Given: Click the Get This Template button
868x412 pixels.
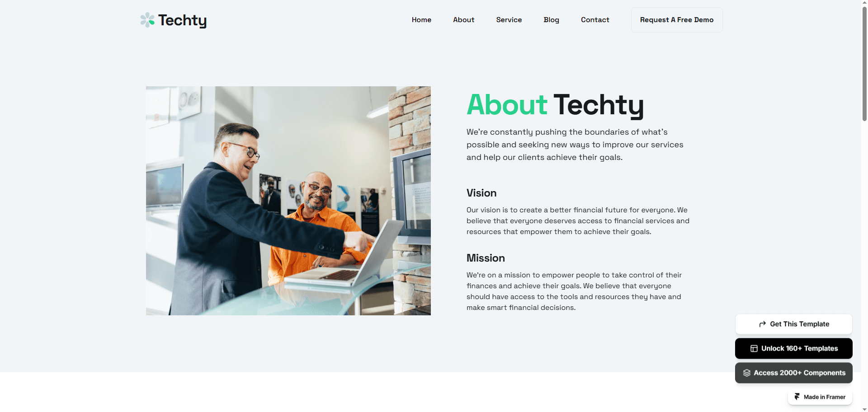Looking at the screenshot, I should coord(794,324).
